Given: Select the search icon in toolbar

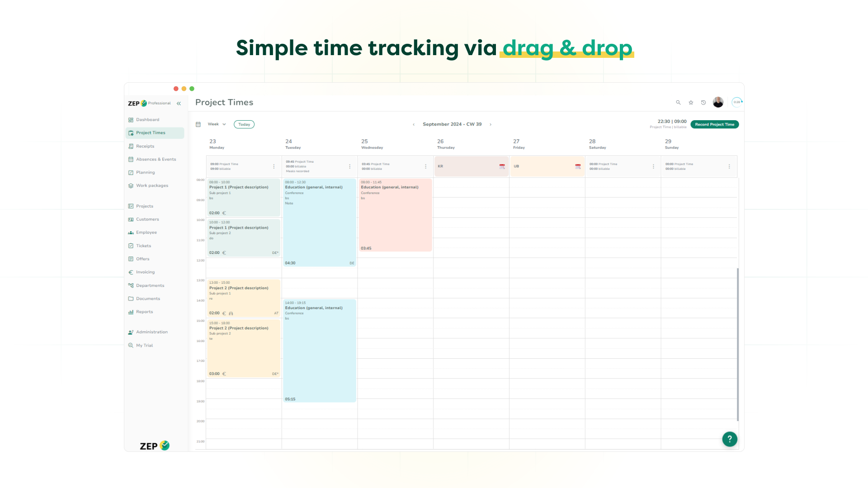Looking at the screenshot, I should click(678, 103).
